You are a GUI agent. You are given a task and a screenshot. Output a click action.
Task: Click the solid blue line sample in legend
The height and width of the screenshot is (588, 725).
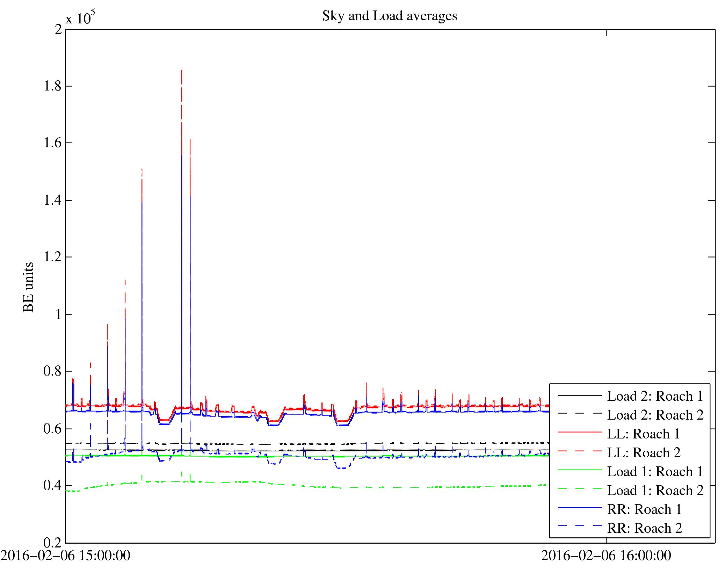(580, 507)
